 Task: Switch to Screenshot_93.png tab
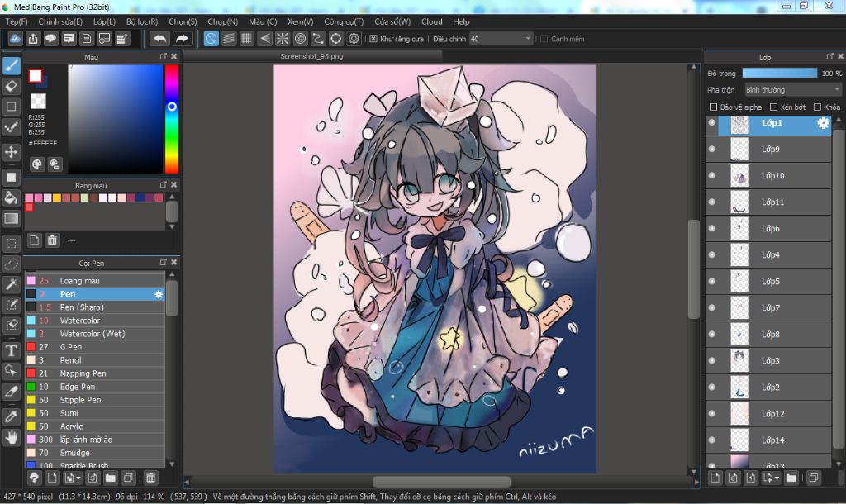click(311, 56)
